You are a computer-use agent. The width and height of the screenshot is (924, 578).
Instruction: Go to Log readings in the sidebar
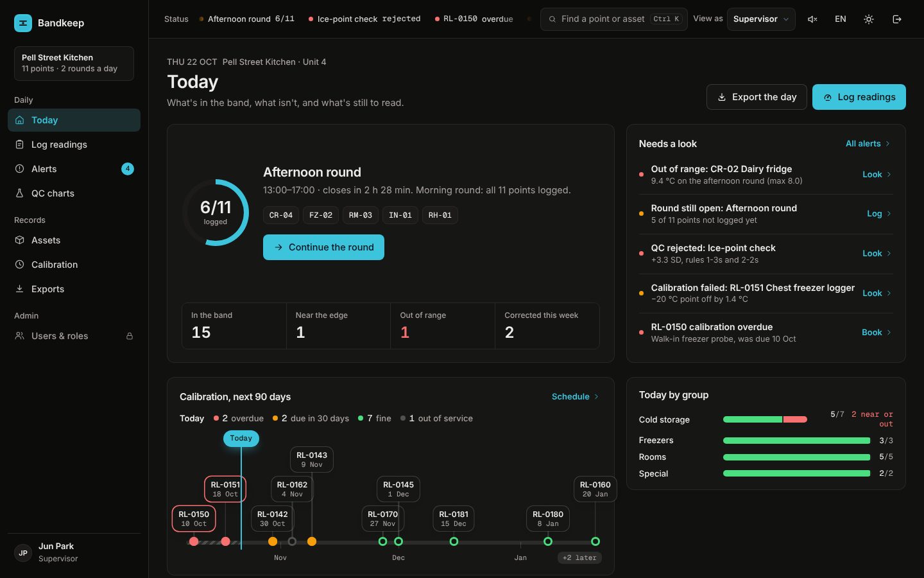[74, 144]
